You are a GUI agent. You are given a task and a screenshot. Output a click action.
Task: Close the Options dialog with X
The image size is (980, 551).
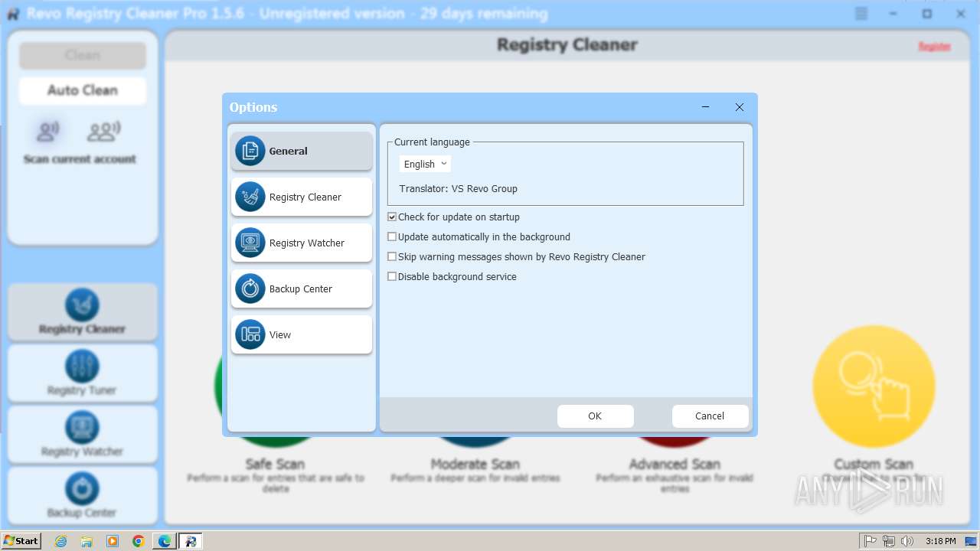point(739,107)
